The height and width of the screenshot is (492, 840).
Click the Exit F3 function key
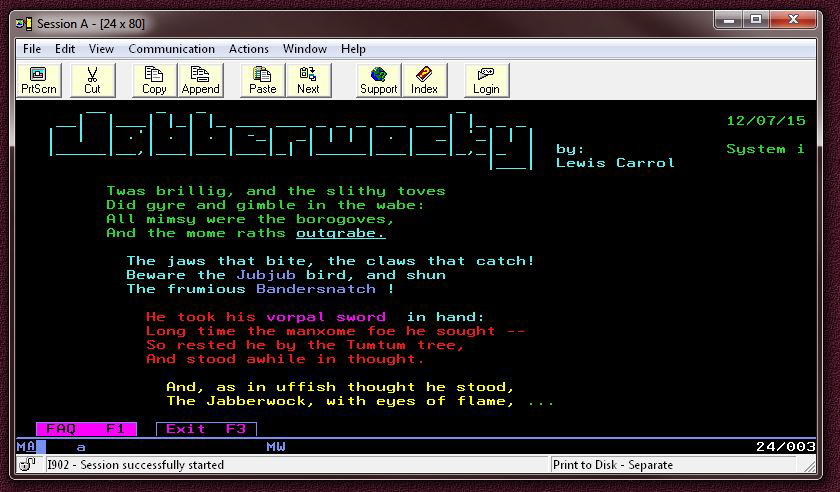206,429
